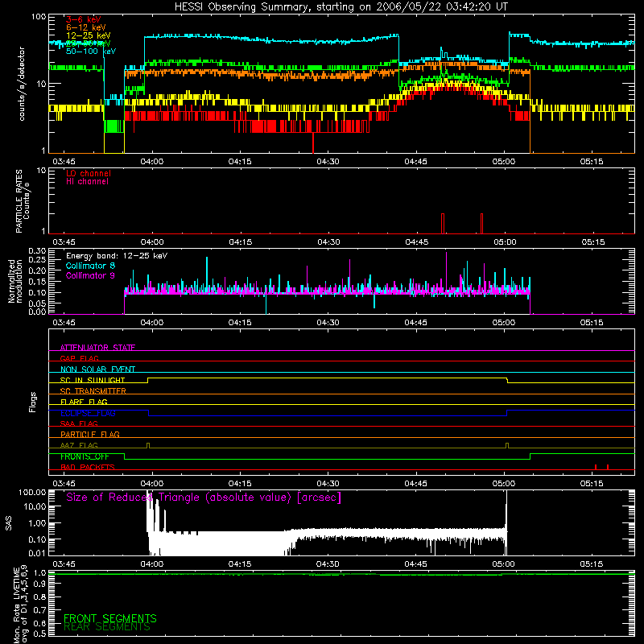Click the 0.30 y-axis value of the modulation panel
Screen dimensions: 644x644
37,250
